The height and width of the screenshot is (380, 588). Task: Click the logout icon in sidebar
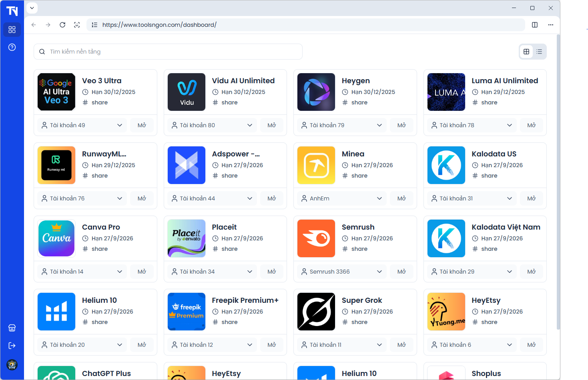[12, 346]
